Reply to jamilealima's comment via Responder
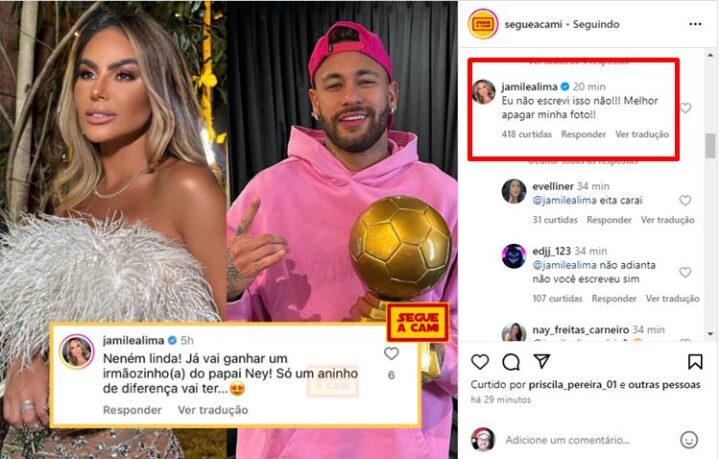720x459 pixels. point(583,134)
